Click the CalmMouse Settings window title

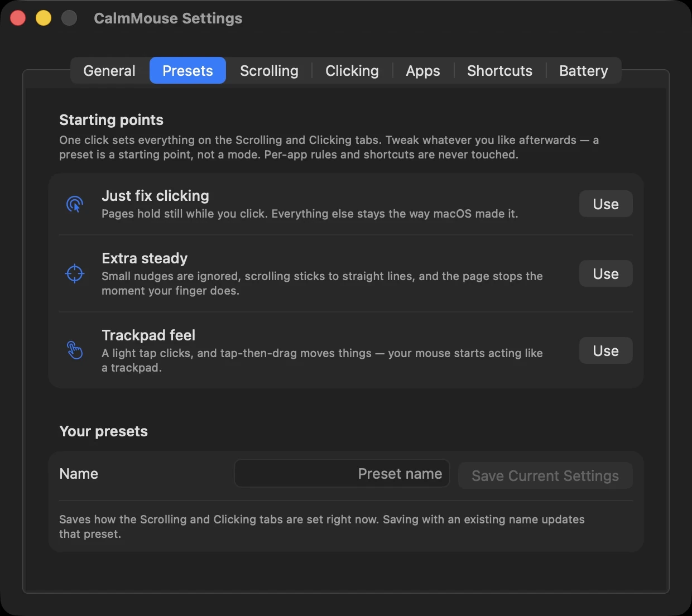point(168,18)
